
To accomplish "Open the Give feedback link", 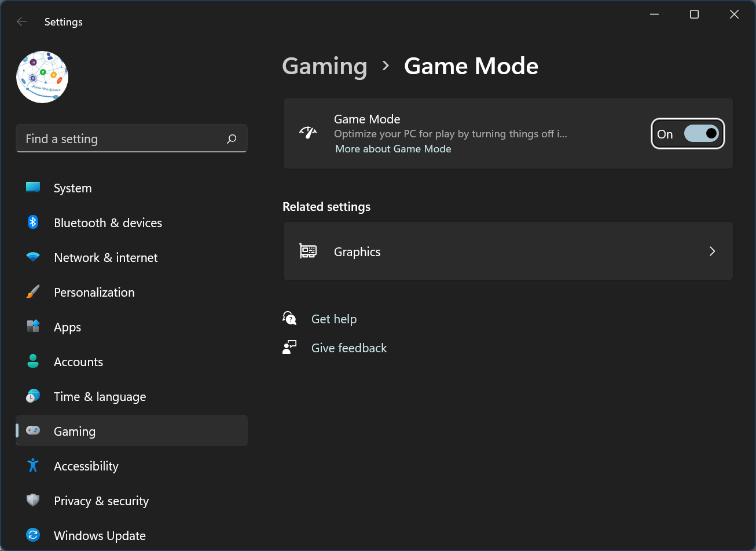I will pos(349,348).
